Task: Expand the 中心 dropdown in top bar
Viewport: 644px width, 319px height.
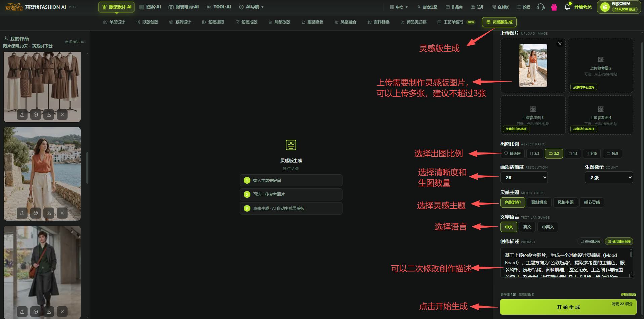Action: coord(399,7)
